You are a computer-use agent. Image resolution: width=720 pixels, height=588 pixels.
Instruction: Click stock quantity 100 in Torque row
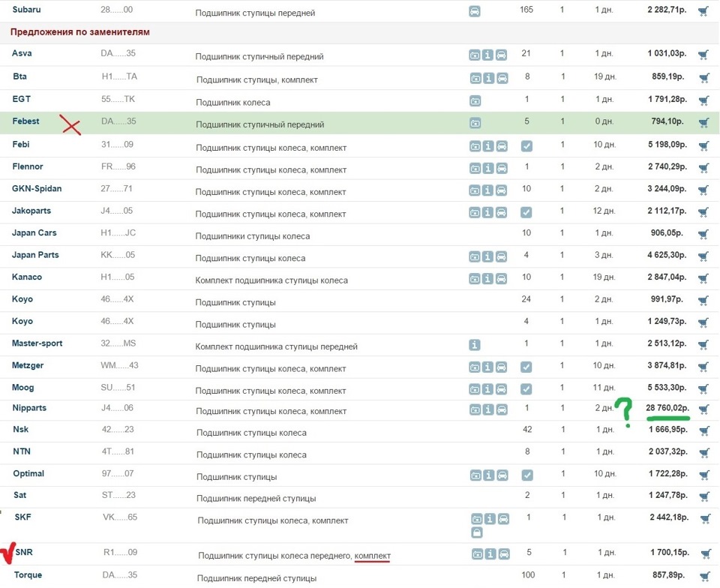[x=528, y=574]
